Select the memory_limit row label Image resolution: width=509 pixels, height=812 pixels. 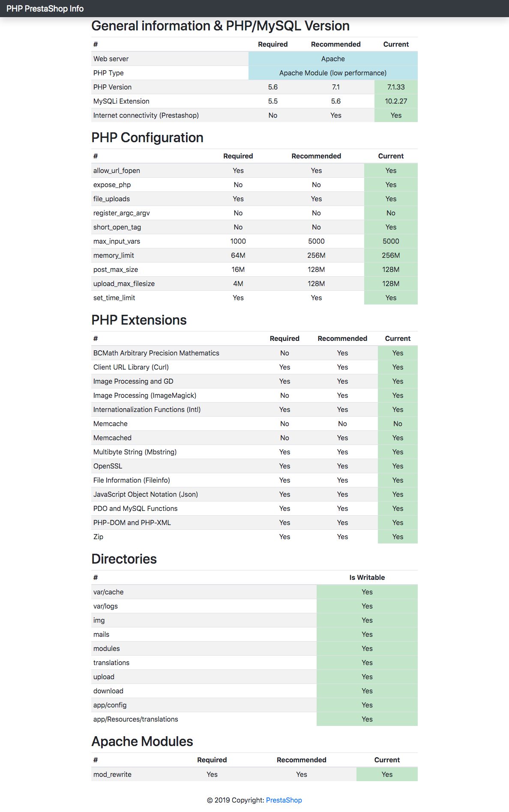[114, 255]
